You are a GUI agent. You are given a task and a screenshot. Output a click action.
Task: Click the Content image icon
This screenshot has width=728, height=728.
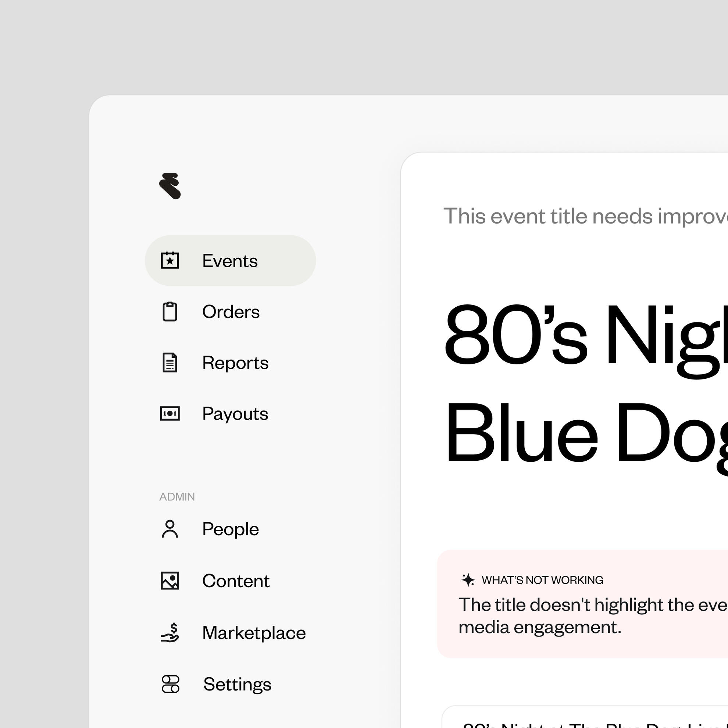tap(171, 580)
